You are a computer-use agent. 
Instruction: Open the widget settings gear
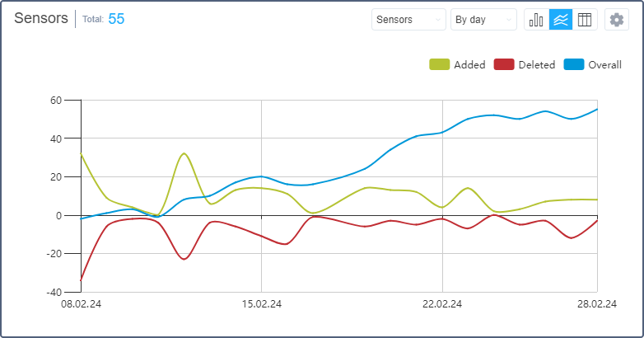(x=617, y=20)
